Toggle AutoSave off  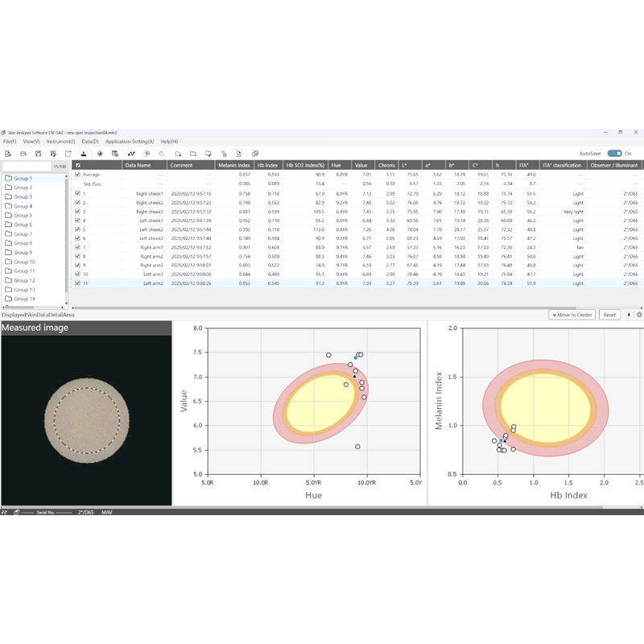pos(615,153)
